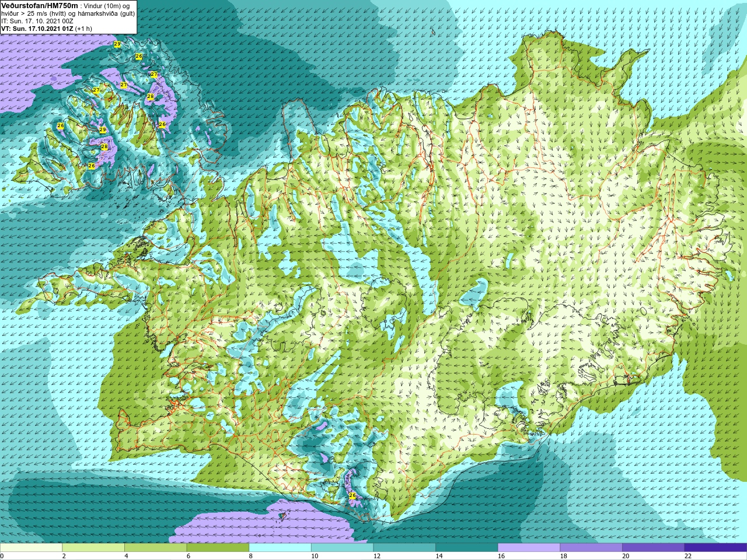The width and height of the screenshot is (747, 560).
Task: Click the 10–12 m/s turquoise legend swatch
Action: [x=343, y=548]
